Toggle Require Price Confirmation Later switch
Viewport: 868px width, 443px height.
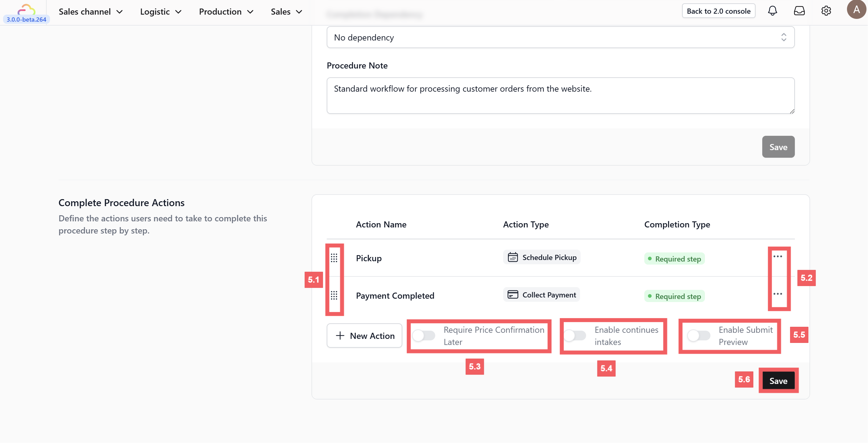point(424,336)
